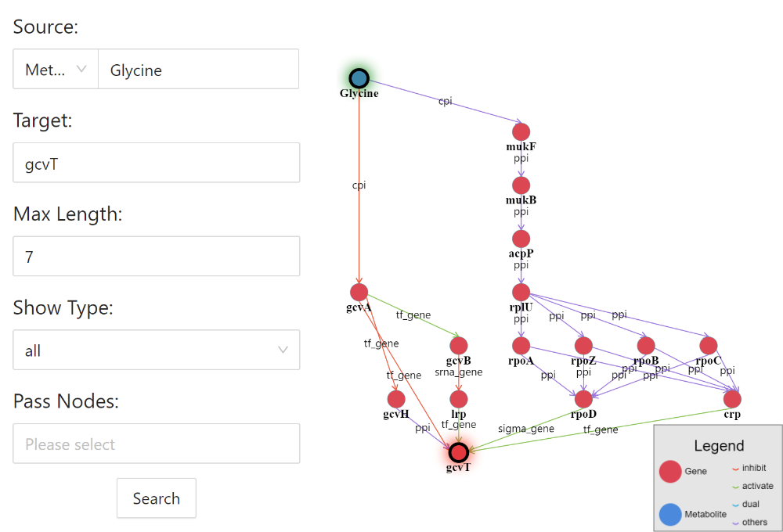Image resolution: width=783 pixels, height=532 pixels.
Task: Open the Pass Nodes selector
Action: [x=156, y=444]
